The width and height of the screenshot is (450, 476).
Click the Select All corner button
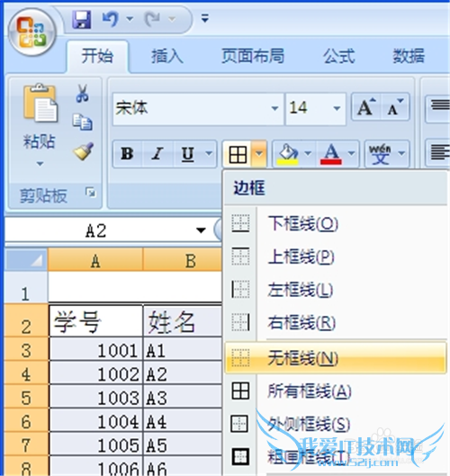pyautogui.click(x=27, y=260)
